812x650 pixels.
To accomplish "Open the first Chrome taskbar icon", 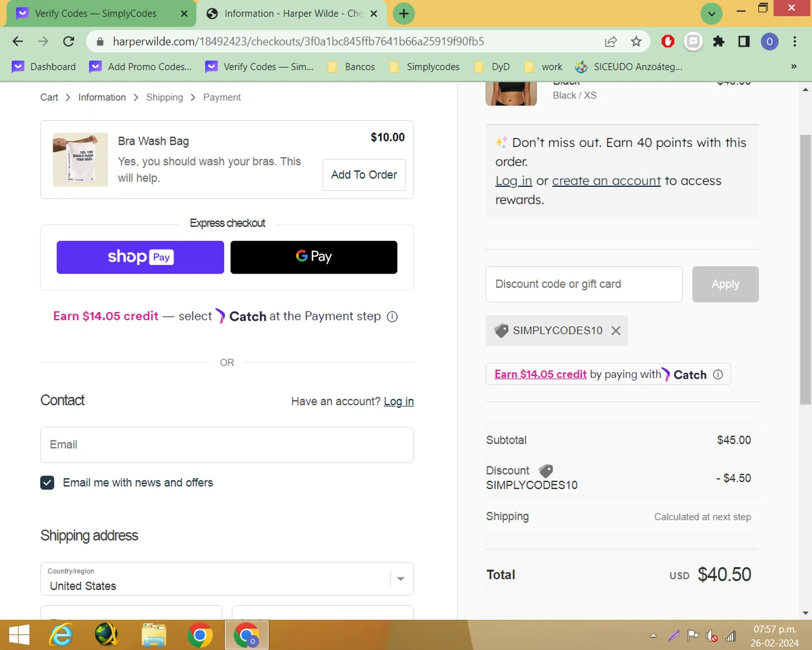I will [200, 635].
